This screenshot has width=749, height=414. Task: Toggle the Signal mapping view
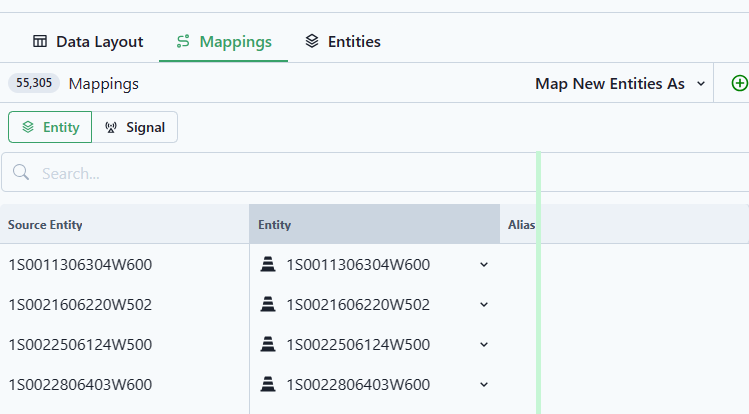tap(135, 127)
